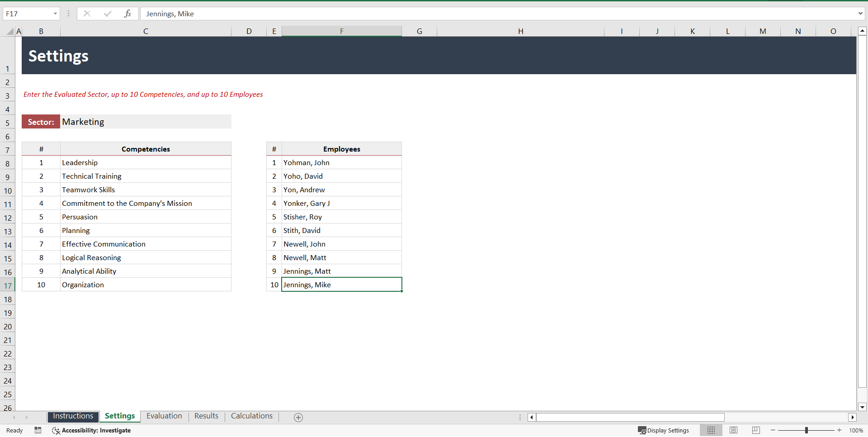Select employee Newell, John cell
The width and height of the screenshot is (868, 437).
click(x=341, y=244)
